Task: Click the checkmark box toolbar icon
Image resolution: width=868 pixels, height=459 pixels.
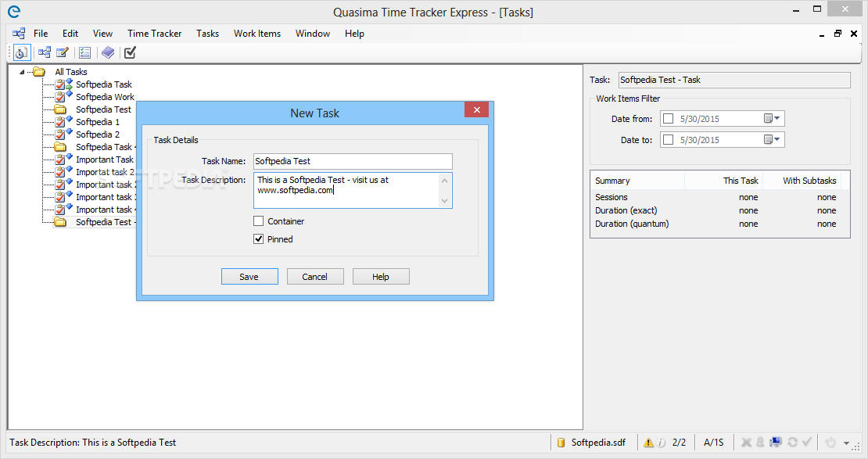Action: coord(130,52)
